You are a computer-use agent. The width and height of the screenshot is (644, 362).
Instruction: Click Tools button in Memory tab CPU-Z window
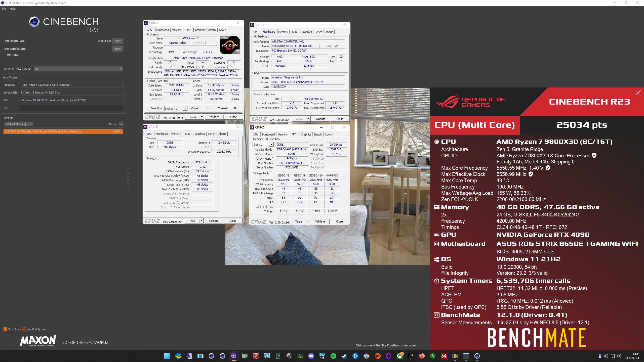pos(192,221)
